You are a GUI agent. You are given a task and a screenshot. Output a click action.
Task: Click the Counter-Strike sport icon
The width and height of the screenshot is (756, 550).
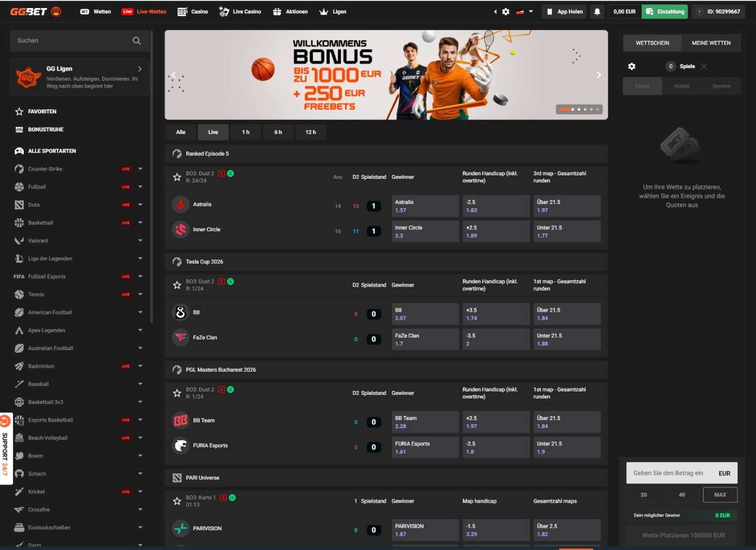(19, 169)
